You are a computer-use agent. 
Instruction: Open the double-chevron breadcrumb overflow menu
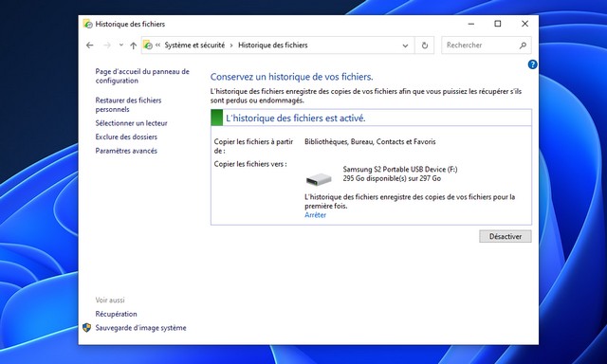click(158, 45)
